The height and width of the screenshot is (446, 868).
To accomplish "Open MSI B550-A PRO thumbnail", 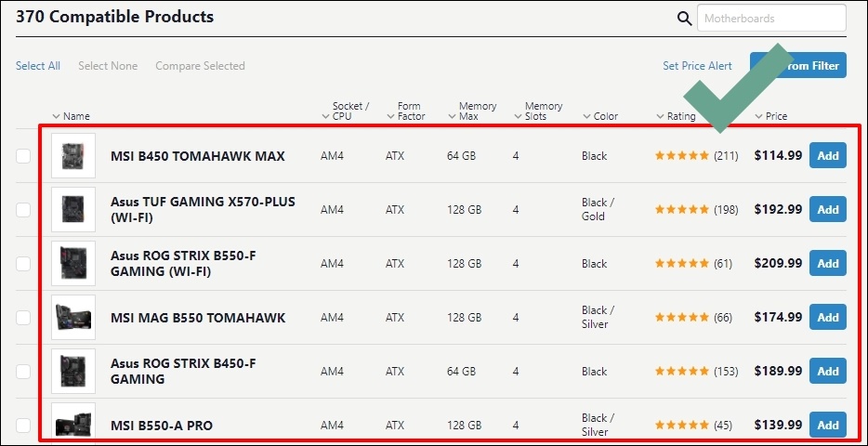I will pyautogui.click(x=73, y=423).
